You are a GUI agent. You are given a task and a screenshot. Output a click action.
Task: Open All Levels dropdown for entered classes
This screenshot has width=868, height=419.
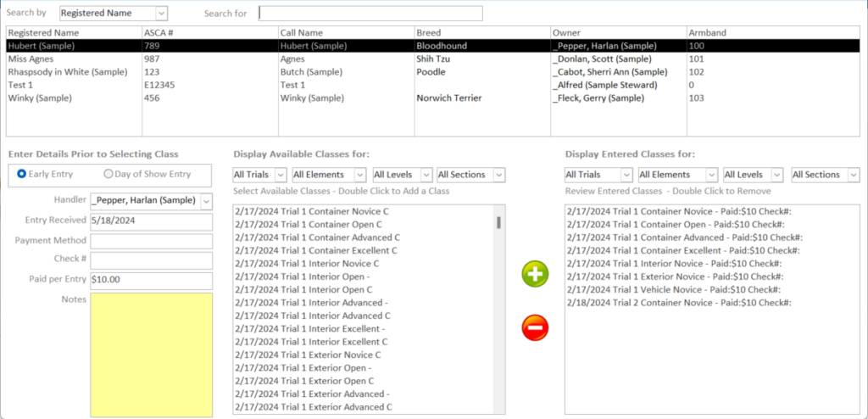777,175
